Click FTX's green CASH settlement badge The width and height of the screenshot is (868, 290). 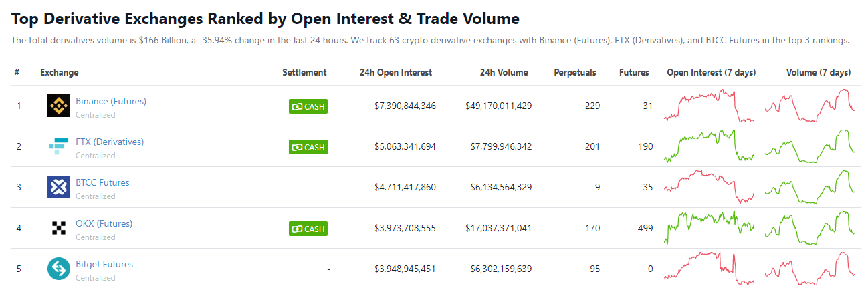click(x=308, y=147)
